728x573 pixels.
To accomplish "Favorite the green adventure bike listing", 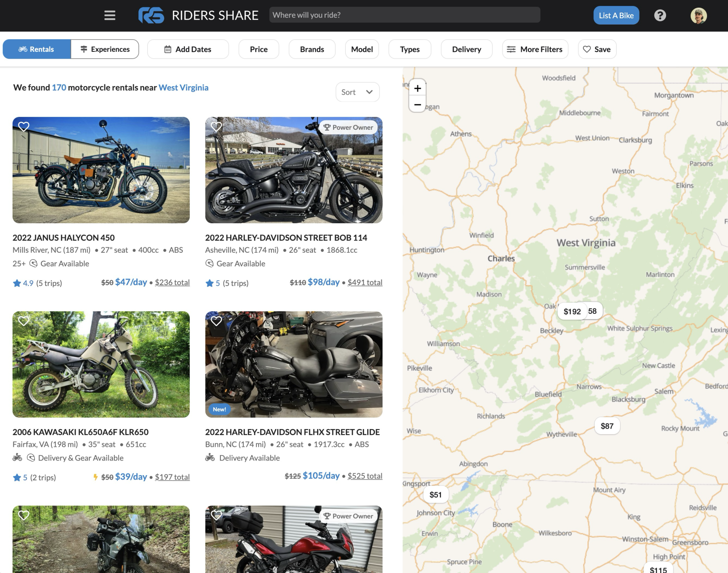I will pyautogui.click(x=24, y=515).
